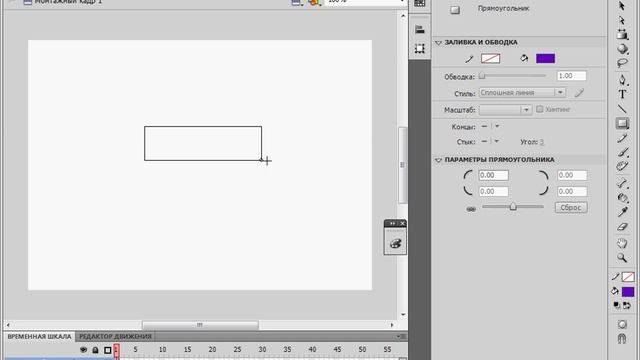Screen dimensions: 640x360
Task: Toggle the lock layers icon in timeline
Action: tap(95, 350)
